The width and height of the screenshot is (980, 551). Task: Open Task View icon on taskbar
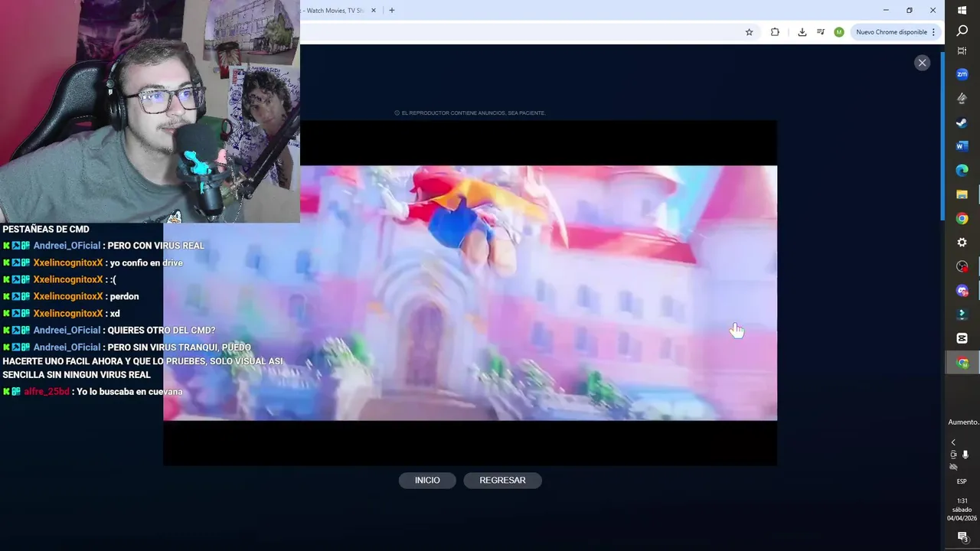click(x=962, y=51)
